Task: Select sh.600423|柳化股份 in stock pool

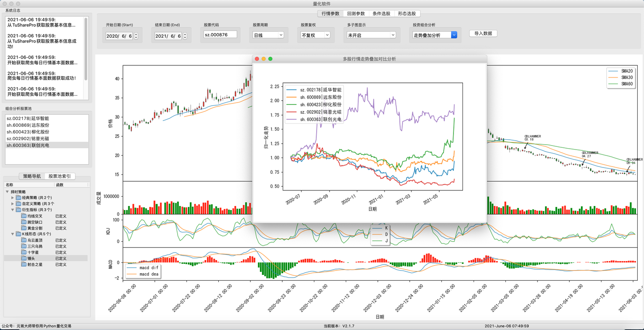Action: (47, 132)
